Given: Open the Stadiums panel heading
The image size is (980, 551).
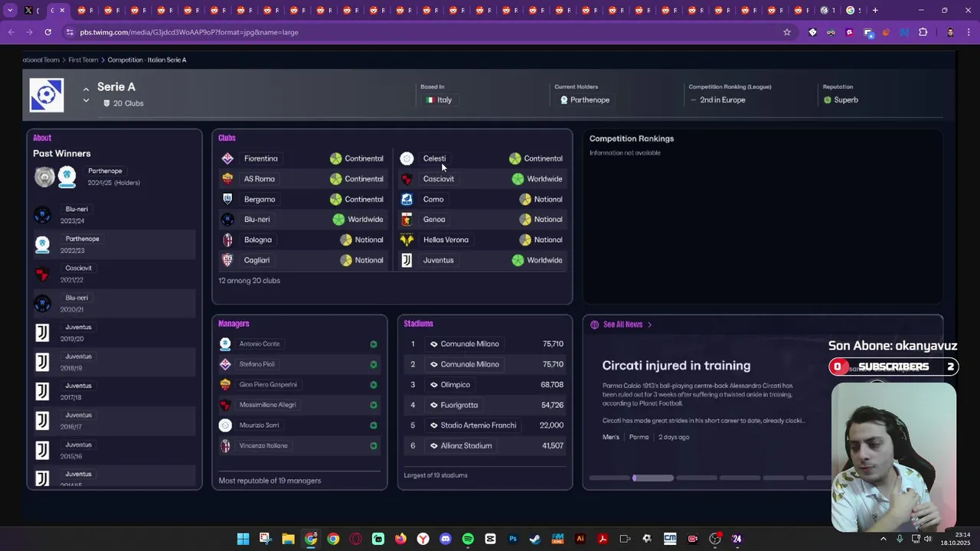Looking at the screenshot, I should coord(419,324).
